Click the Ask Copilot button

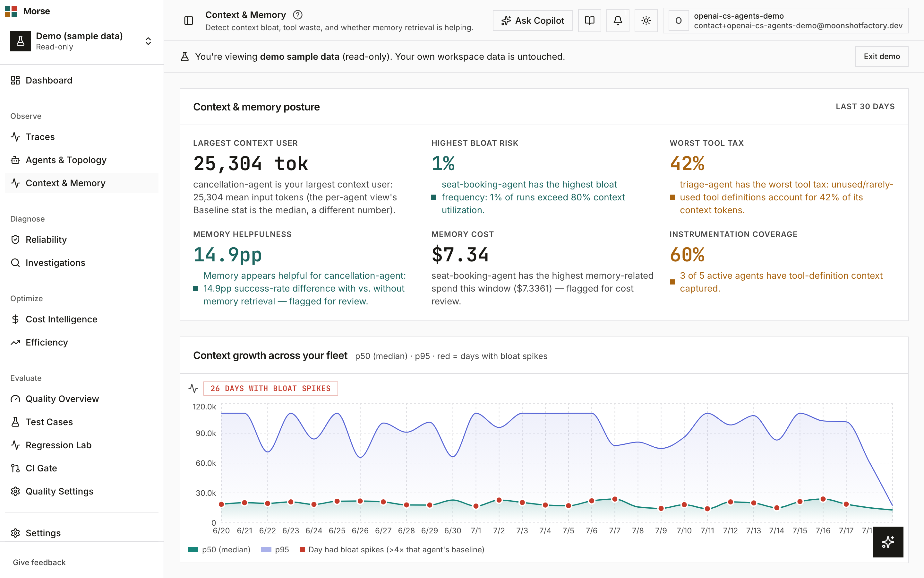click(x=533, y=21)
